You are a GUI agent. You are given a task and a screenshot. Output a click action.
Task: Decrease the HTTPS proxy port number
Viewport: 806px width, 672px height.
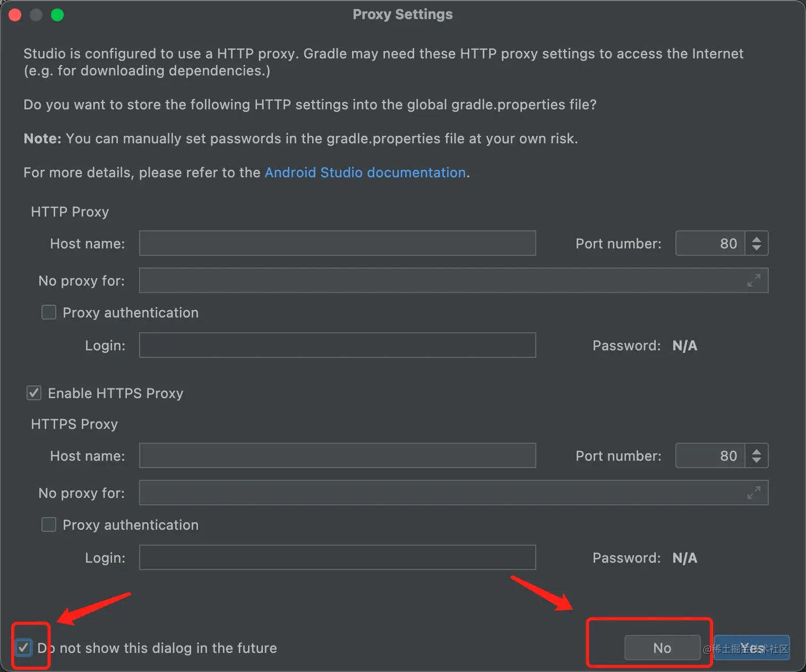[x=756, y=460]
